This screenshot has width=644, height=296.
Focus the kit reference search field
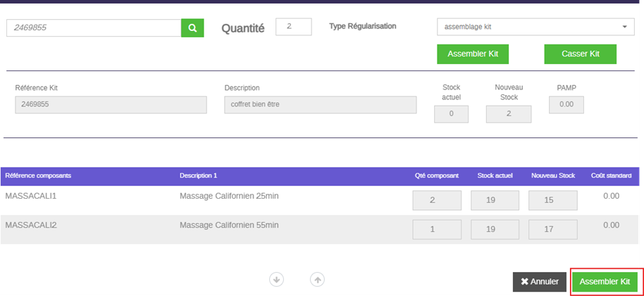click(94, 28)
